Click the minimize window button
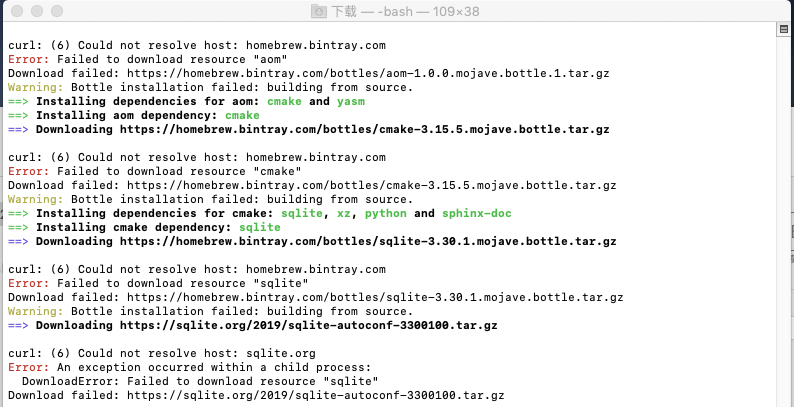 (x=37, y=11)
